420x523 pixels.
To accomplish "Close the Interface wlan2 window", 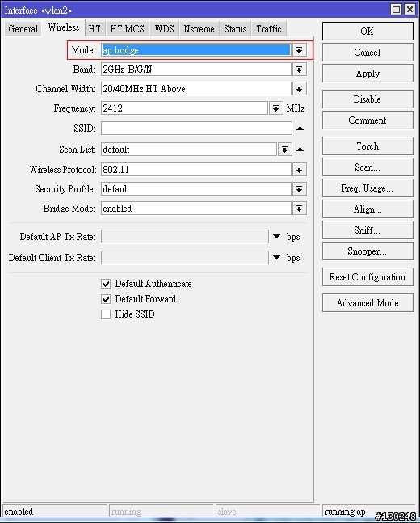I will 409,10.
